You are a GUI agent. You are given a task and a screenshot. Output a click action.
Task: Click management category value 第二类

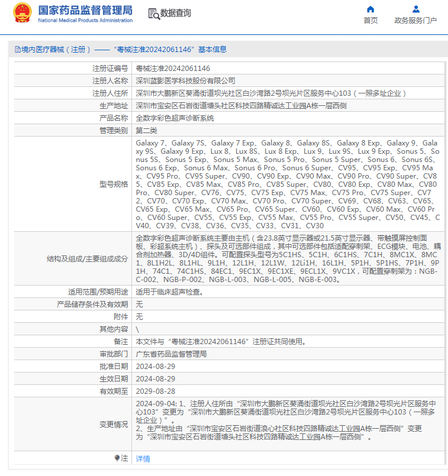pos(146,131)
